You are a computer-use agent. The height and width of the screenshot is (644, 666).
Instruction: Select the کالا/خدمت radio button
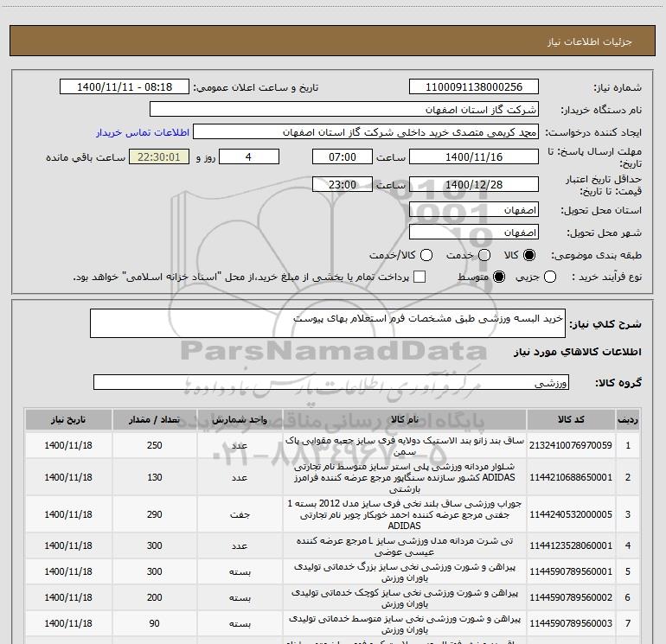point(426,255)
